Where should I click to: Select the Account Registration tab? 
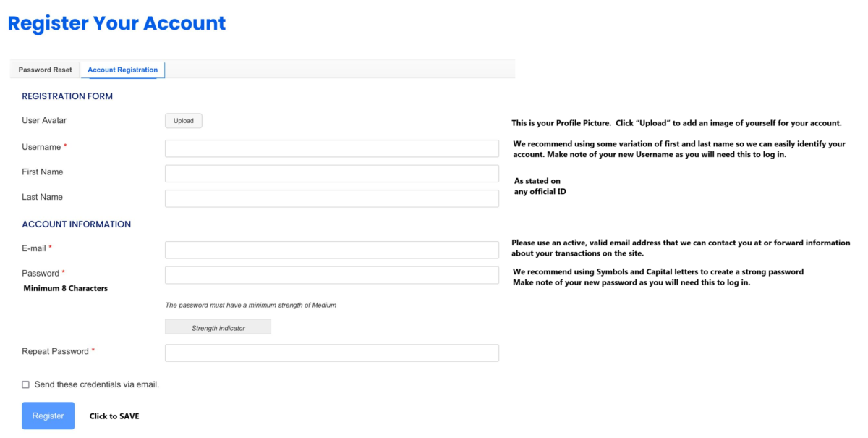tap(122, 70)
